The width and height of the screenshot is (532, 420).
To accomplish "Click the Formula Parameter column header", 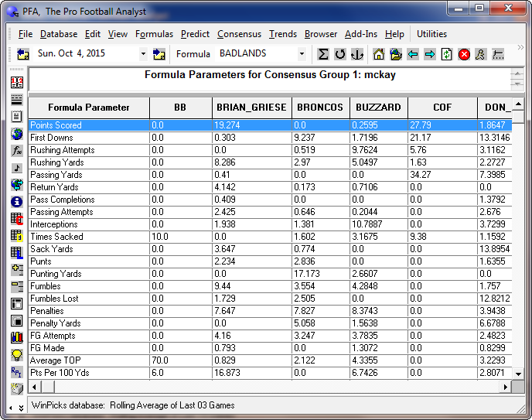I will tap(89, 108).
